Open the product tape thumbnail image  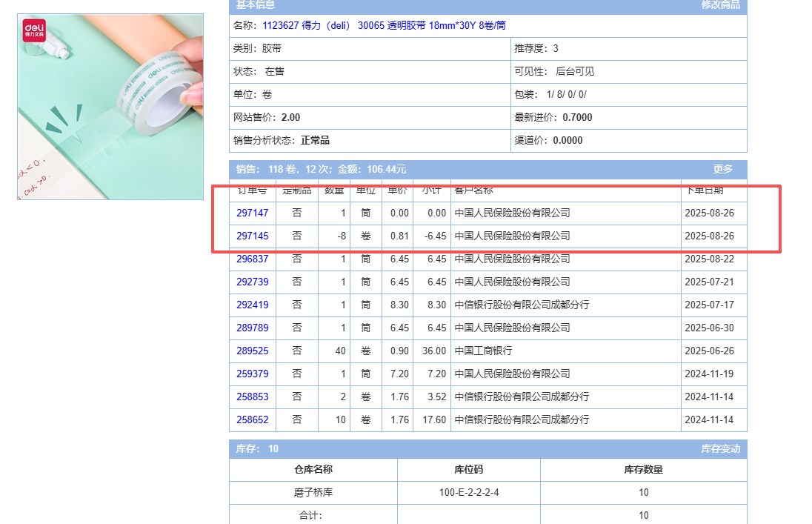click(110, 107)
